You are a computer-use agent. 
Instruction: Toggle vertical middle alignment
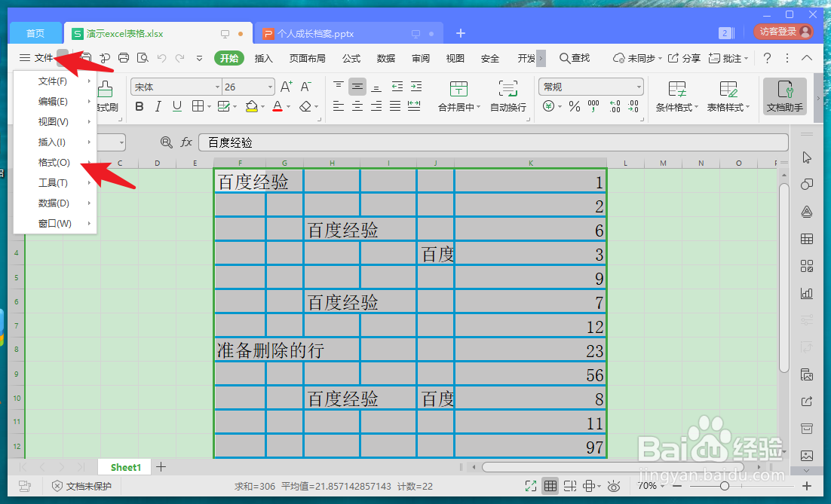tap(357, 87)
